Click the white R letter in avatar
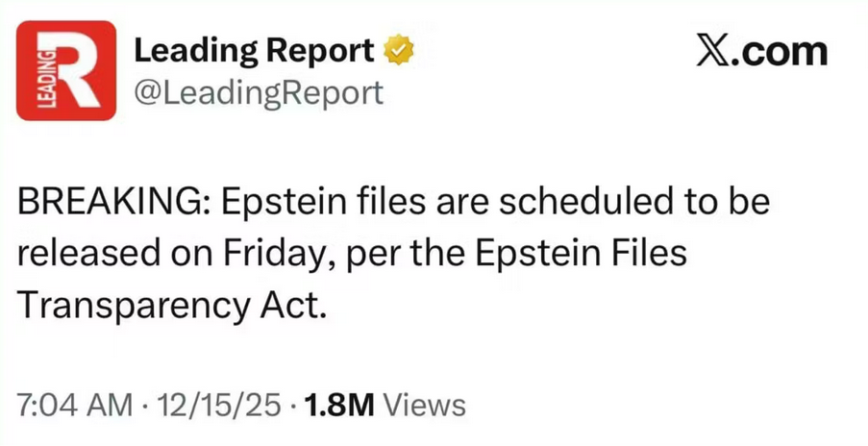 (77, 70)
